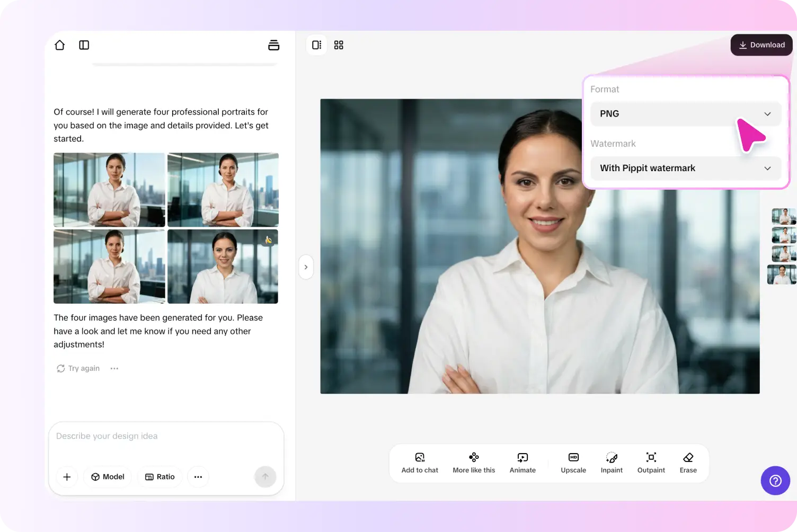The height and width of the screenshot is (532, 797).
Task: Open more options beside Try again
Action: (114, 368)
